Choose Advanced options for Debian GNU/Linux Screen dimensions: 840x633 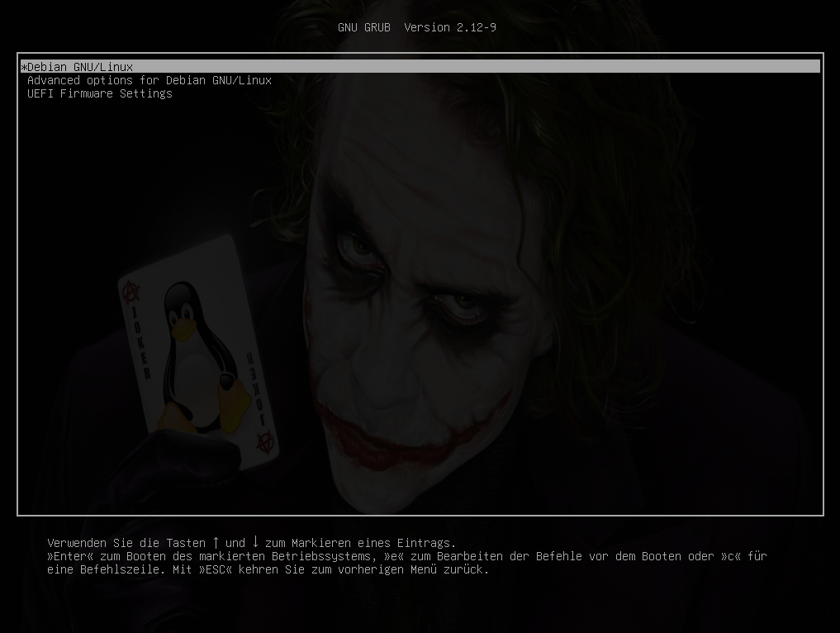click(149, 80)
